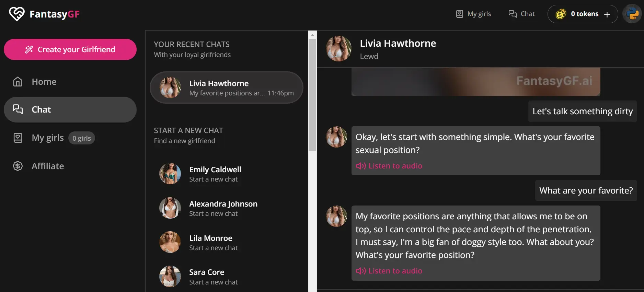The height and width of the screenshot is (292, 644).
Task: Click Lila Monroe's avatar thumbnail
Action: [x=170, y=242]
